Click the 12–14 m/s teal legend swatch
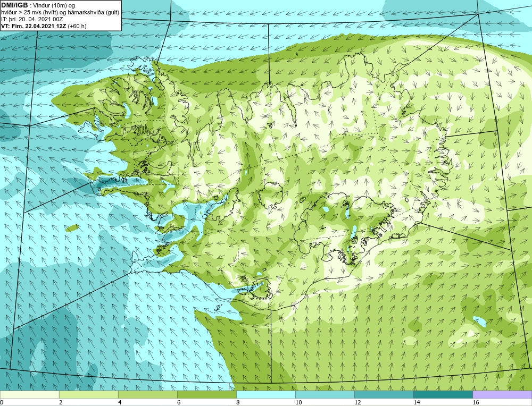The image size is (532, 406). [x=384, y=394]
